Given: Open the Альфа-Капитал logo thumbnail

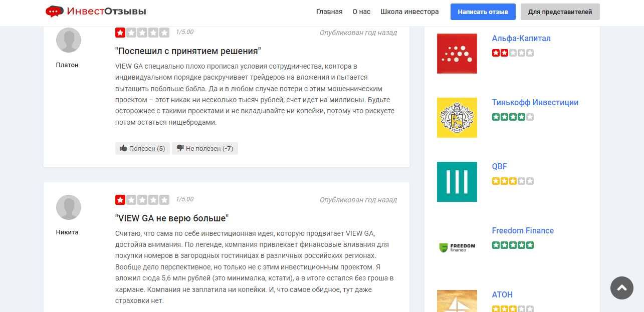Looking at the screenshot, I should pos(457,54).
